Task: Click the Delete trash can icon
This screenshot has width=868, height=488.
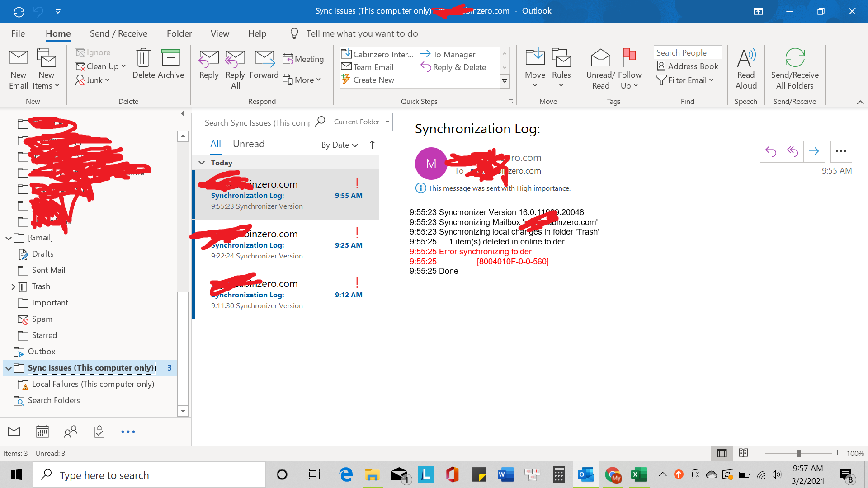Action: (143, 58)
